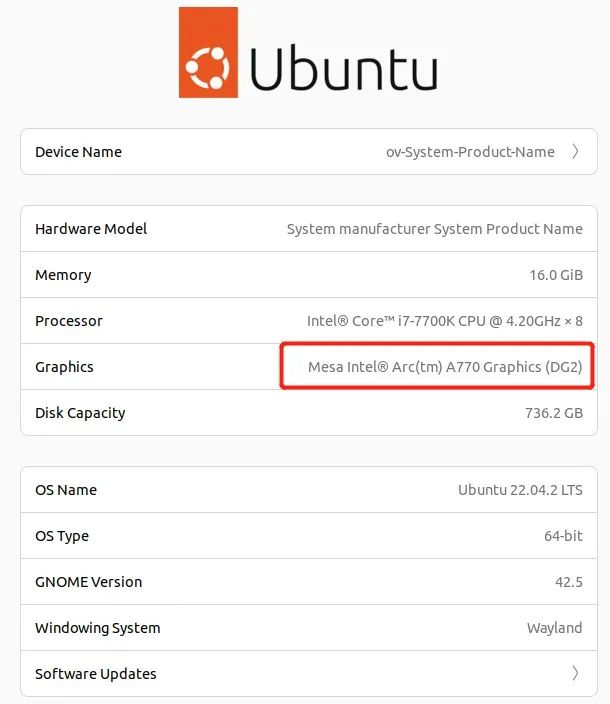The image size is (610, 704).
Task: Select the ov-System-Product-Name value
Action: 470,152
